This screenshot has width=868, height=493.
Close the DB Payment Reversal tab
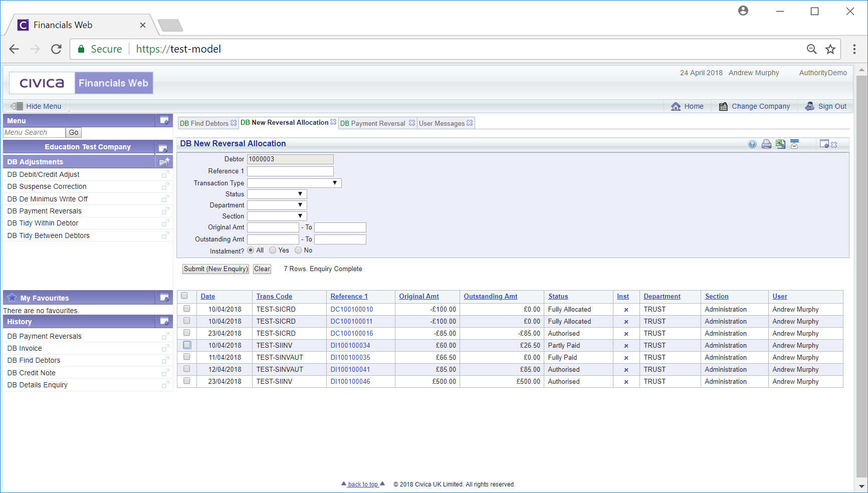(412, 123)
